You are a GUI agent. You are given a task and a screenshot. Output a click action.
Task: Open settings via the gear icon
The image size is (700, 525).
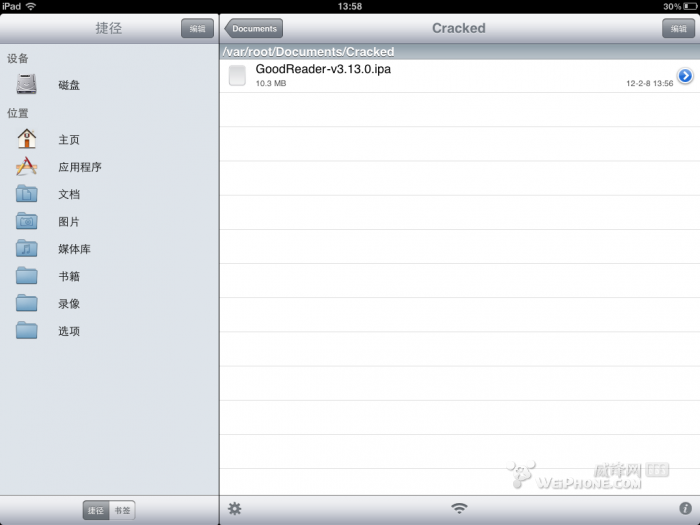[x=235, y=508]
